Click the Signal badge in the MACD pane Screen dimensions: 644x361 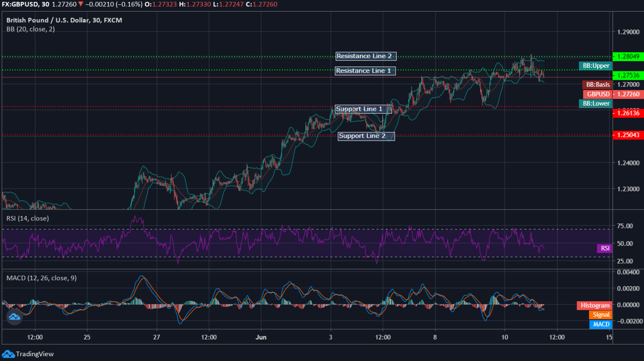[x=600, y=314]
